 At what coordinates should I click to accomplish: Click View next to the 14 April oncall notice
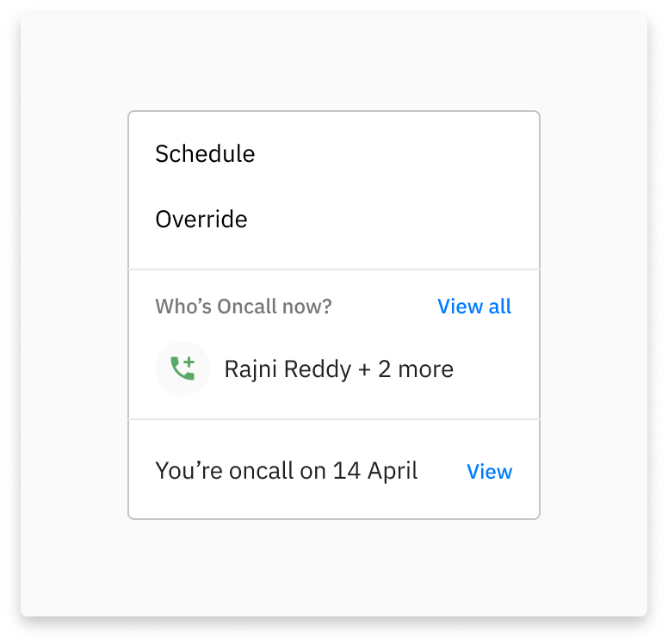[x=489, y=472]
